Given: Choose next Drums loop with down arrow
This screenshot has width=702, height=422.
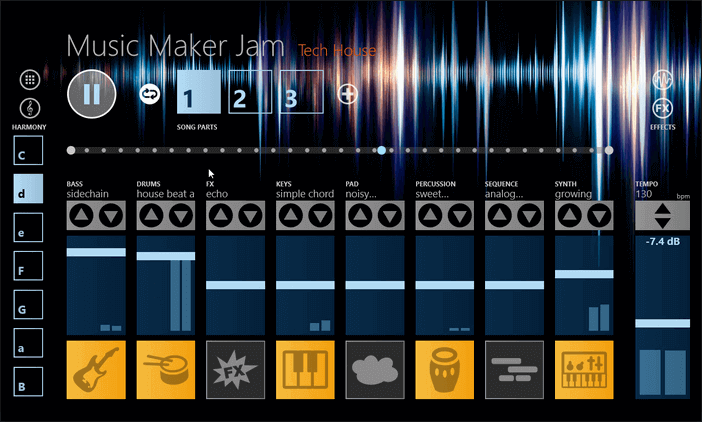Looking at the screenshot, I should (x=181, y=216).
